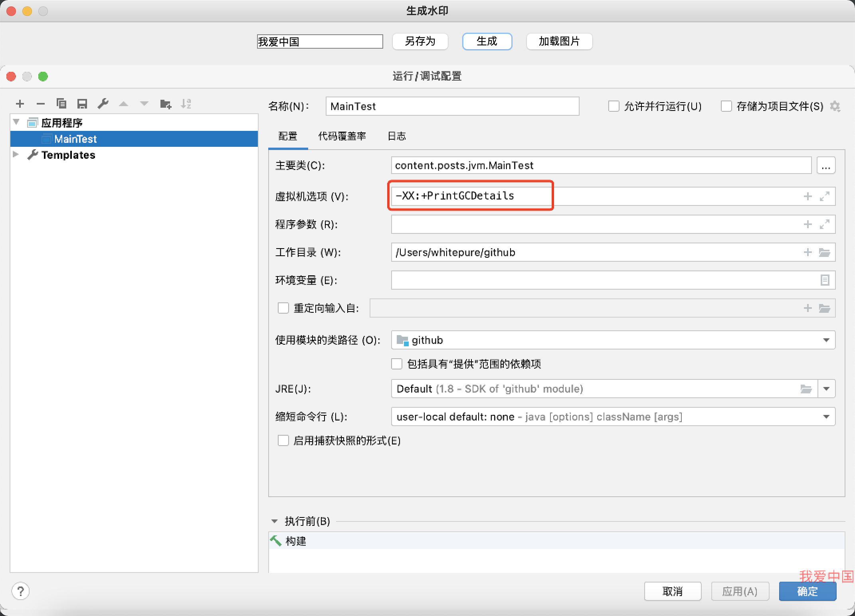
Task: Enable the allow parallel run checkbox
Action: [x=614, y=106]
